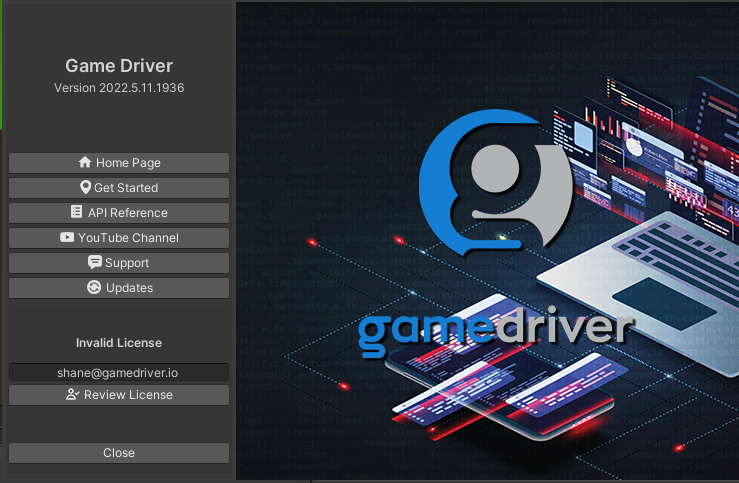Open the Support button
Image resolution: width=739 pixels, height=483 pixels.
[119, 263]
